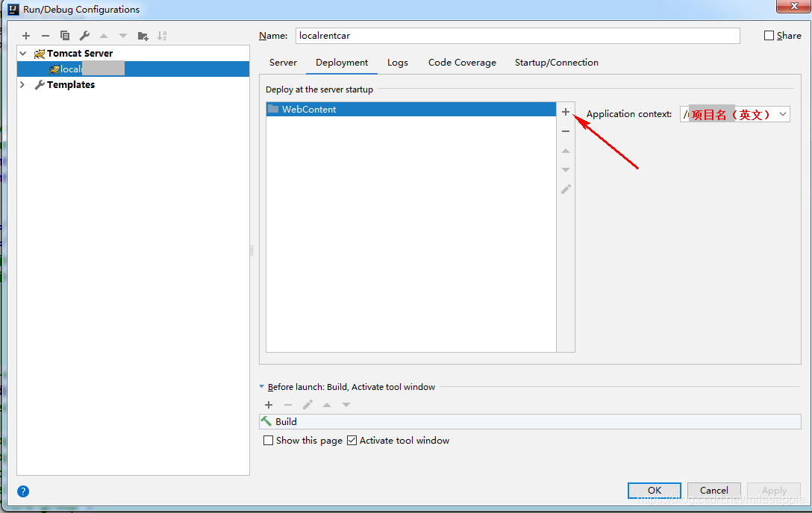Click the Build hammer icon
Image resolution: width=812 pixels, height=513 pixels.
click(266, 421)
